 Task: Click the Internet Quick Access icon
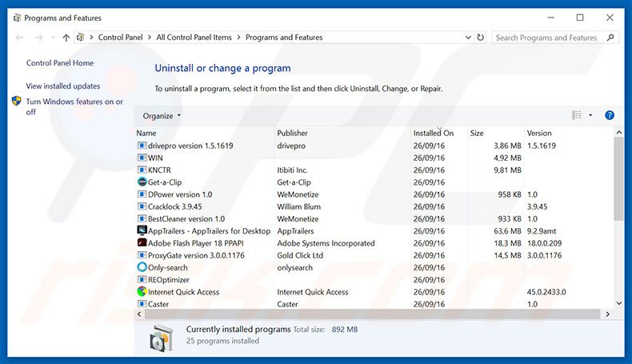[x=142, y=291]
